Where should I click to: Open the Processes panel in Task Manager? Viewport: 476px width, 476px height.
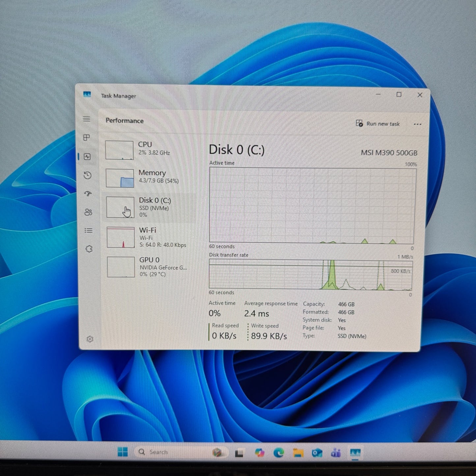pos(87,138)
